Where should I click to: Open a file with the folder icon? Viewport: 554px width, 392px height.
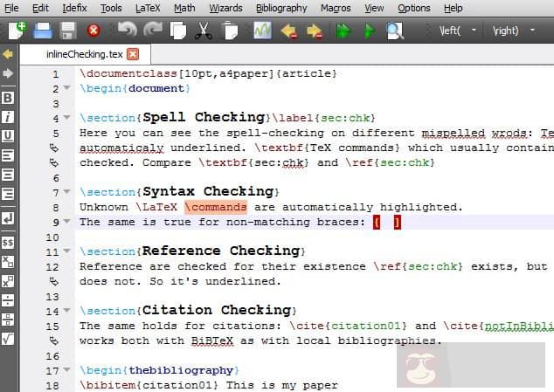coord(43,31)
